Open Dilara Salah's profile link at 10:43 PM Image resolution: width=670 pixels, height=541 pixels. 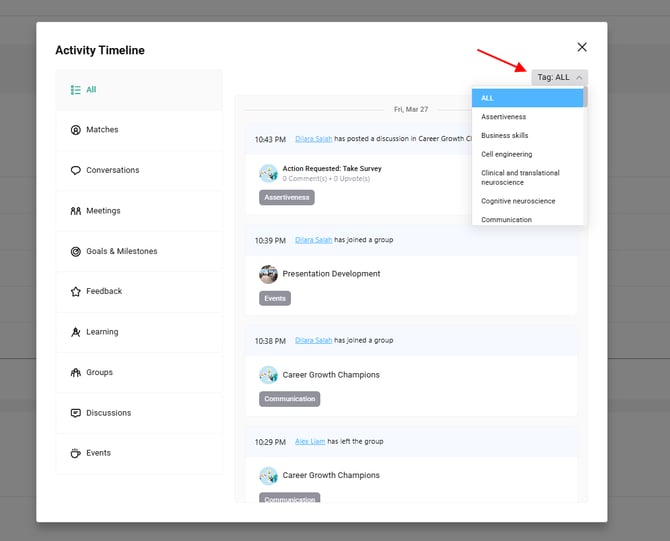(313, 139)
